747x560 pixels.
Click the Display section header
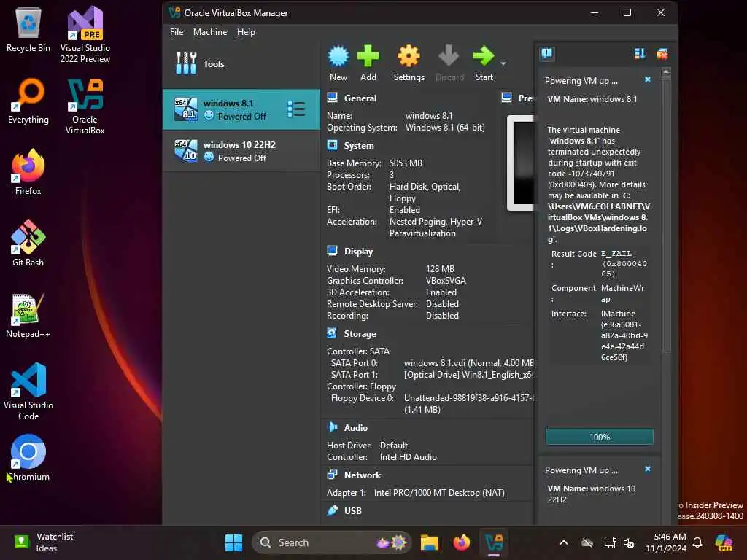click(358, 252)
